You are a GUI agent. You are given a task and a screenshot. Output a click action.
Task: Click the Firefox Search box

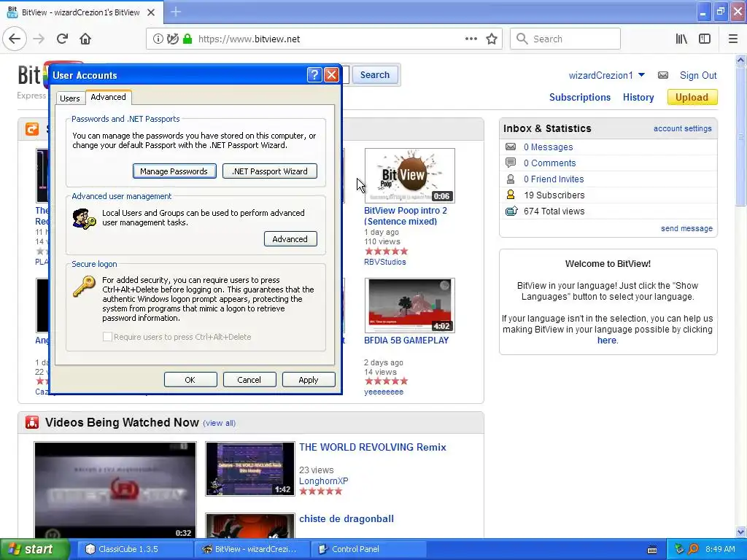click(565, 39)
